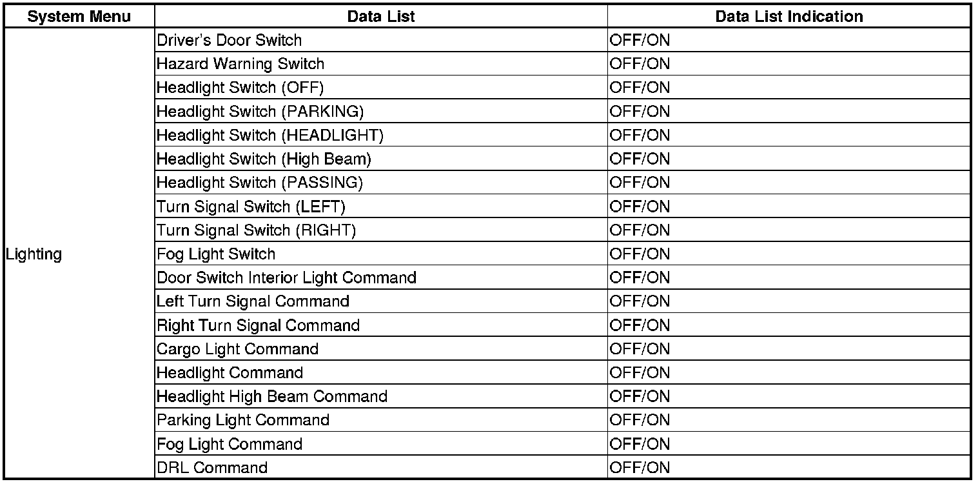Click the Left Turn Signal Command row
Image resolution: width=980 pixels, height=484 pixels.
pos(253,301)
